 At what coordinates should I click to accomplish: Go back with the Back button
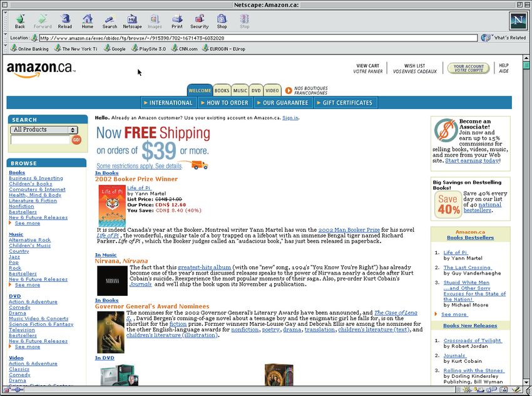coord(20,21)
